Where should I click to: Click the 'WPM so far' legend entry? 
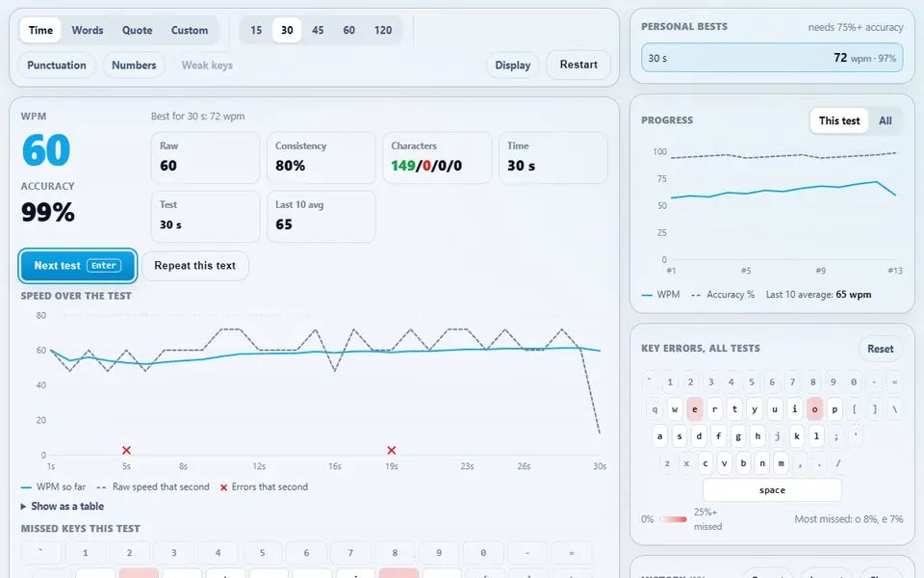[53, 486]
